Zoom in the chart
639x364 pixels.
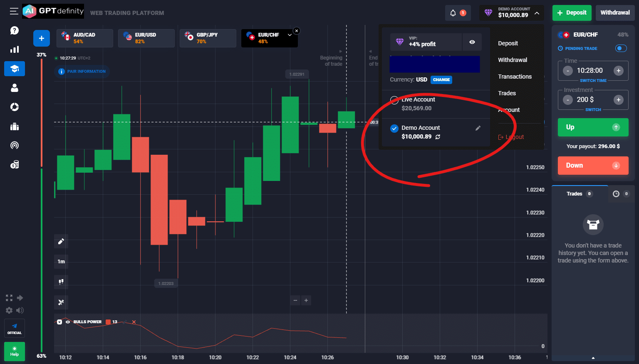tap(306, 300)
